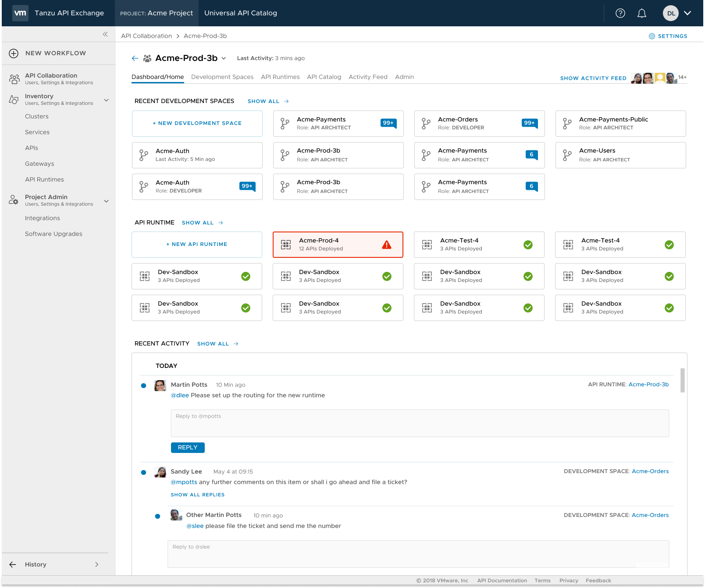Click the Settings gear icon

(x=652, y=36)
